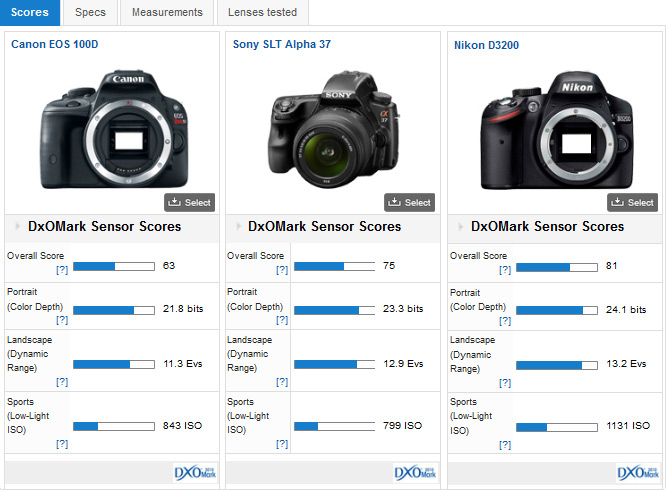Click the Canon Sports Low-Light ISO [?] icon

click(x=61, y=444)
